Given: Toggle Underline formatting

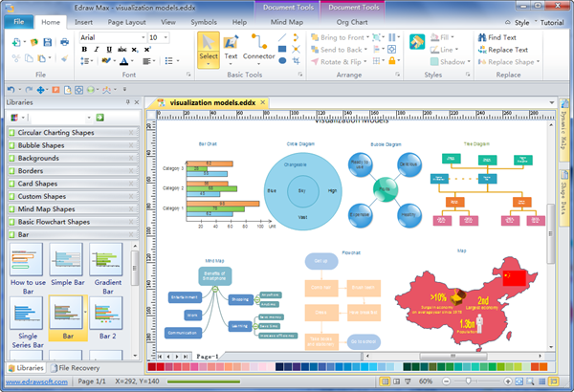Looking at the screenshot, I should tap(109, 50).
